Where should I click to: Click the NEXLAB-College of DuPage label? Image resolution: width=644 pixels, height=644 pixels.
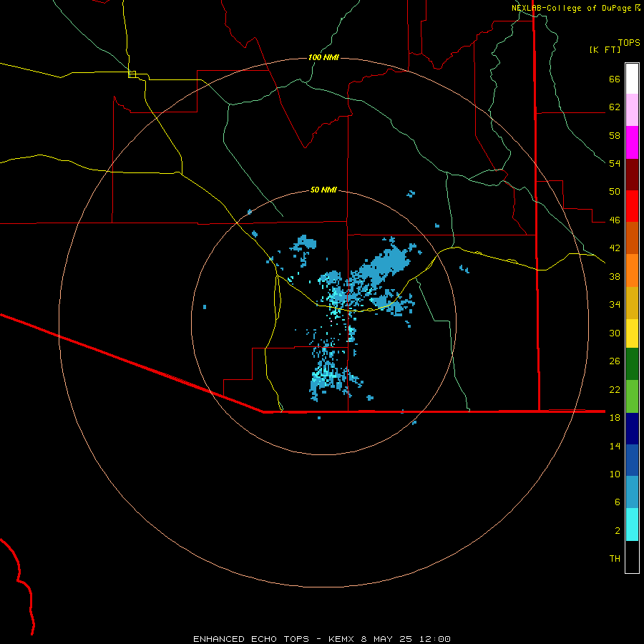click(571, 8)
